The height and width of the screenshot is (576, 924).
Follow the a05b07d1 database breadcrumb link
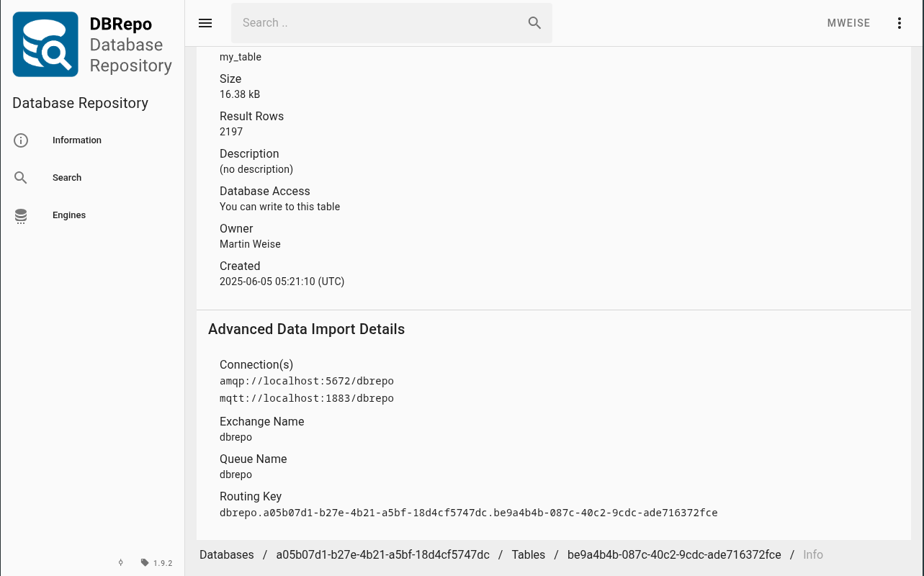[382, 554]
